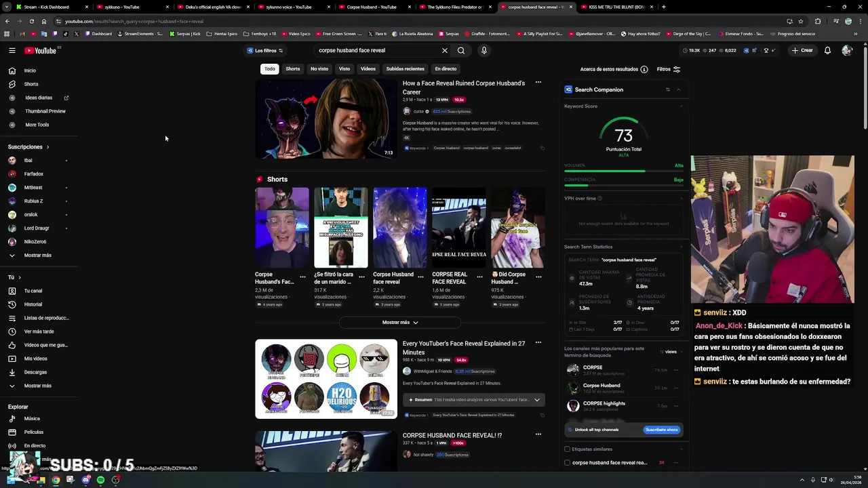Check the Etiquetas similares checkbox
Screen dimensions: 868x488
click(567, 449)
